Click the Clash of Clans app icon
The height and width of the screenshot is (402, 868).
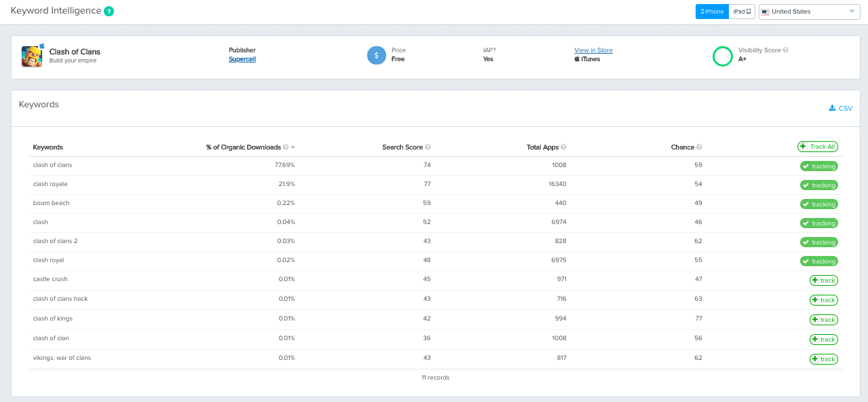32,56
